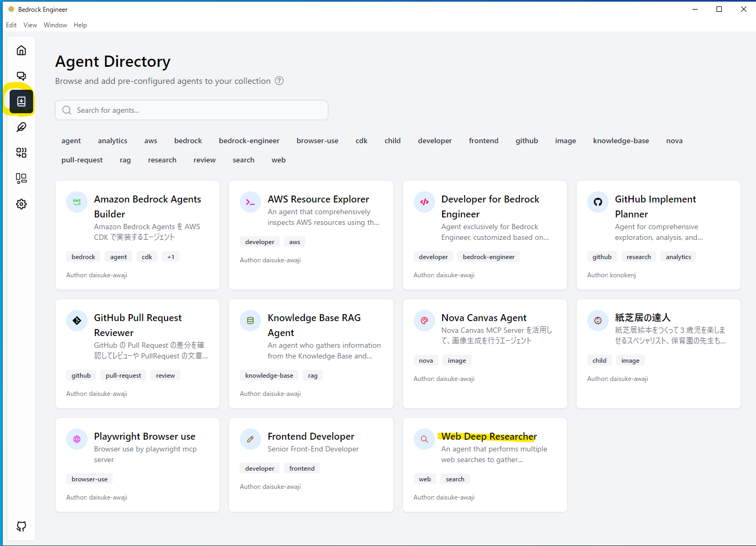Click Author: konokenj on GitHub Implement Planner
Image resolution: width=756 pixels, height=546 pixels.
pos(611,275)
